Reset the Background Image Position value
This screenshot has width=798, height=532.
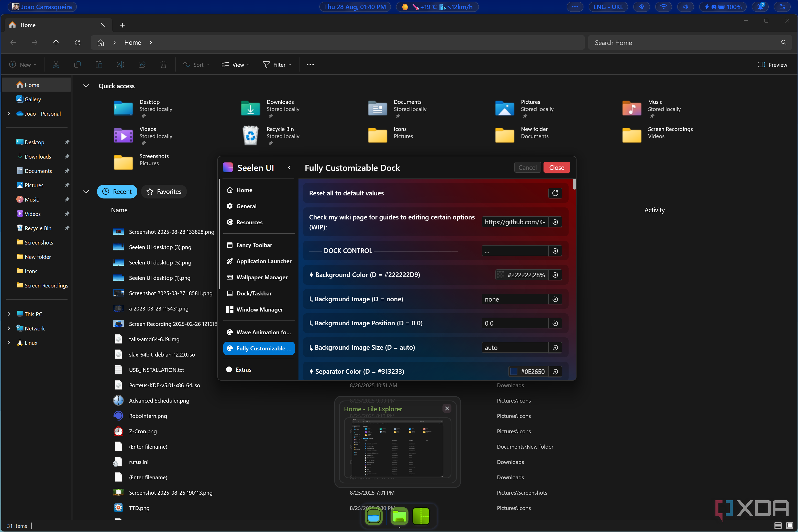pyautogui.click(x=555, y=323)
